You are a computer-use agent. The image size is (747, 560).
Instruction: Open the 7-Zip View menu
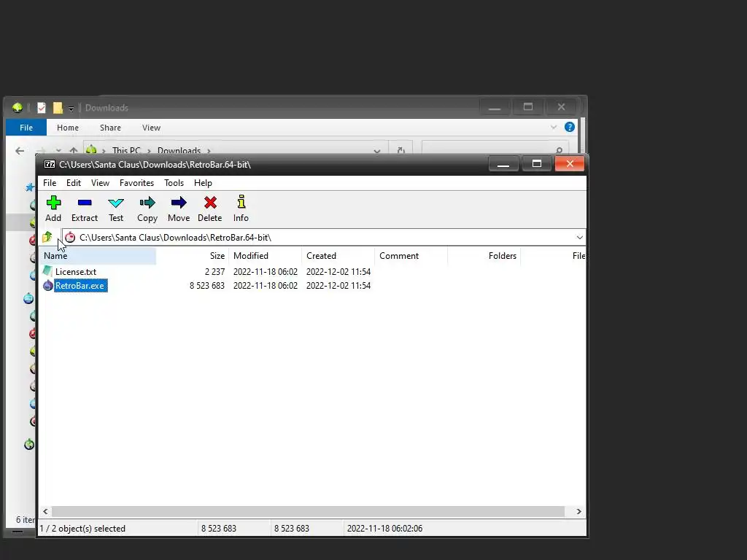coord(100,183)
